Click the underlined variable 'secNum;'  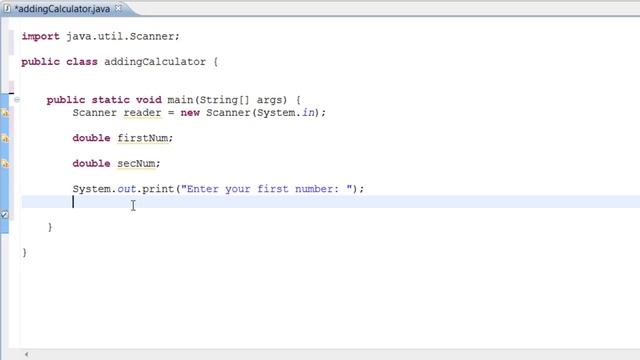(x=139, y=164)
